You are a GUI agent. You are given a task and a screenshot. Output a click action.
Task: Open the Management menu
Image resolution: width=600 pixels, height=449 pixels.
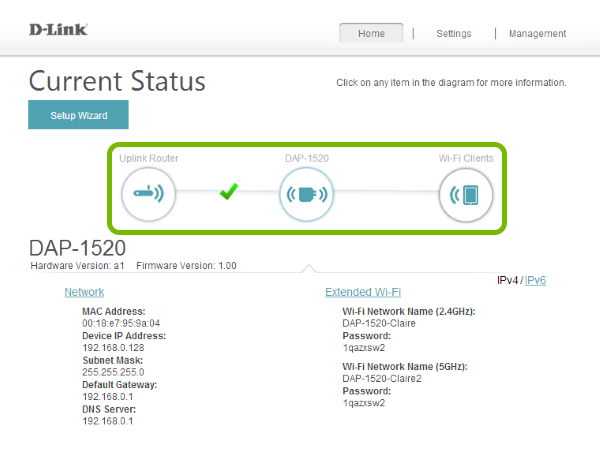tap(537, 34)
